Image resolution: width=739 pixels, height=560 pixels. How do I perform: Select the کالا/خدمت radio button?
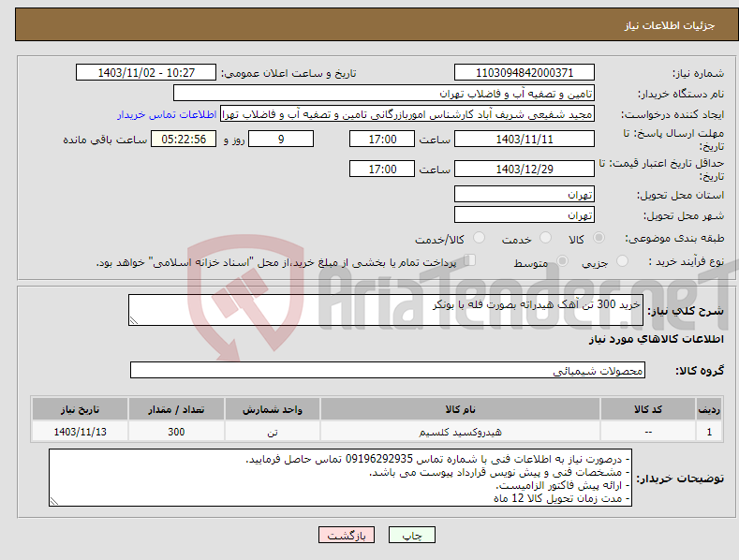click(x=479, y=238)
